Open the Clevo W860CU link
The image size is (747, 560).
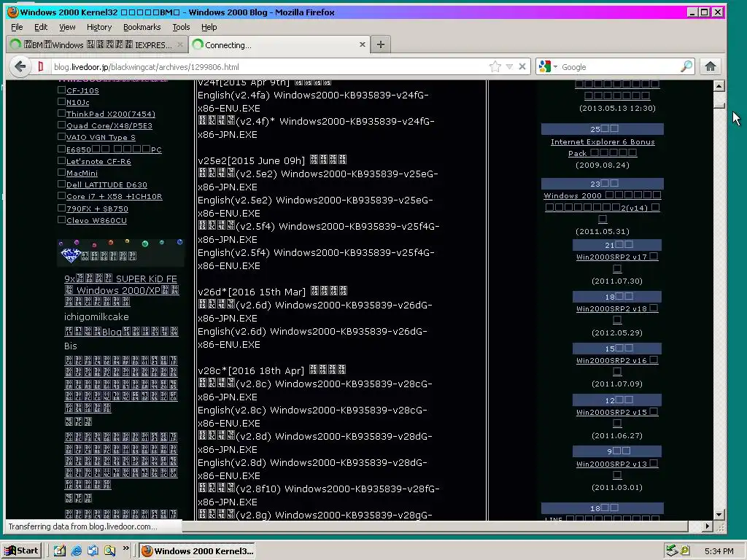[x=97, y=220]
